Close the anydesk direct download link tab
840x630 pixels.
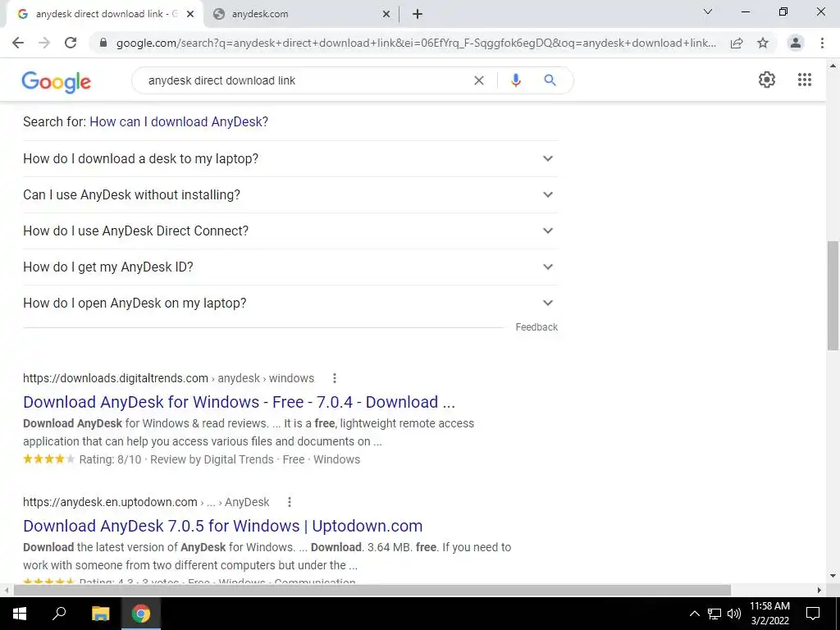pos(190,14)
